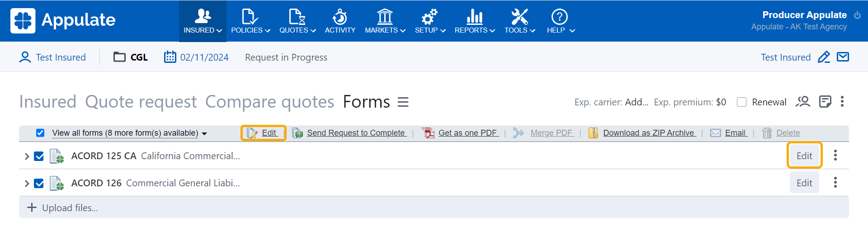Screen dimensions: 868x246
Task: Click the power logout icon
Action: [x=857, y=15]
